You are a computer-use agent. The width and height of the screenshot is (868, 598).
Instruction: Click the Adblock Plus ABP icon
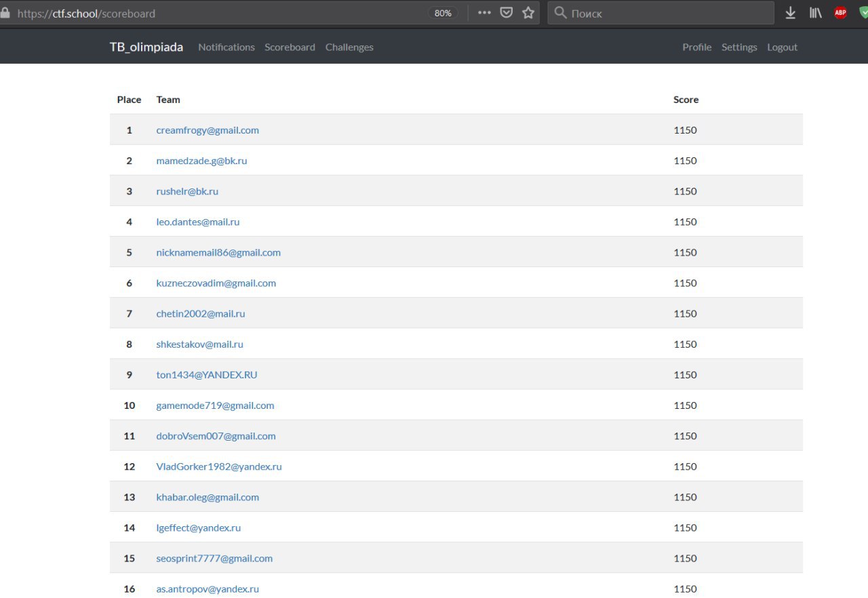(840, 13)
